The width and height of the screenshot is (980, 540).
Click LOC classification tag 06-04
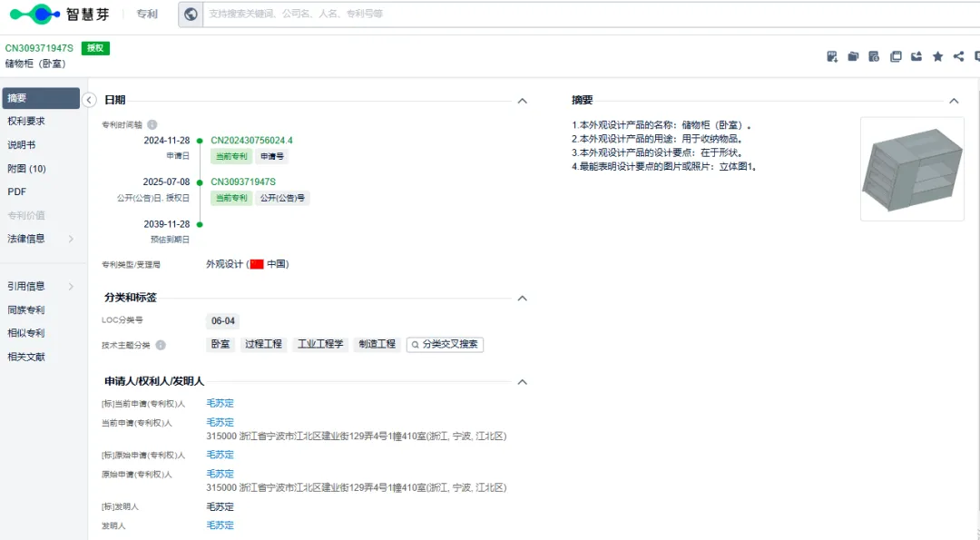coord(223,320)
